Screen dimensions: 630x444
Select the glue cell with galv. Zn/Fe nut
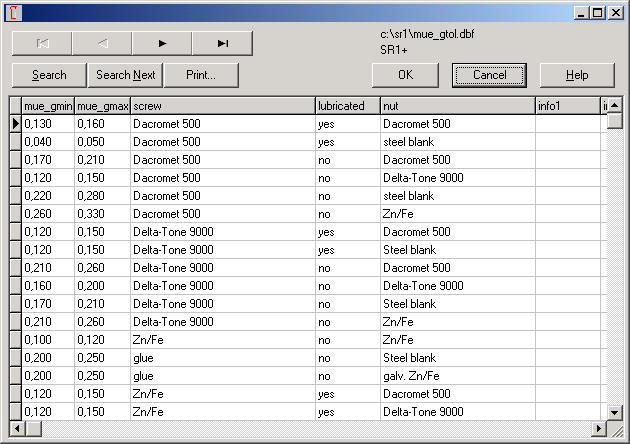click(222, 376)
